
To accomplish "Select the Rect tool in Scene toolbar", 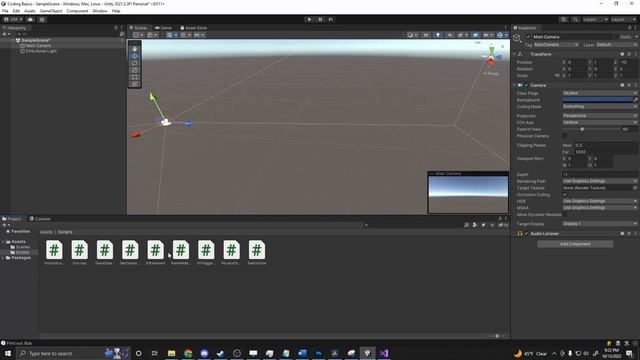I will (x=134, y=77).
